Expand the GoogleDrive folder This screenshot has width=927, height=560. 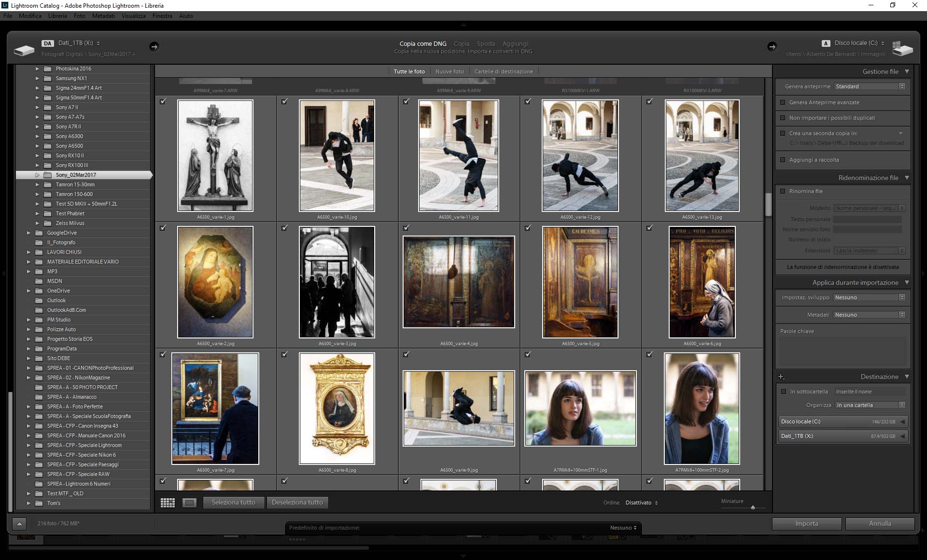click(28, 233)
